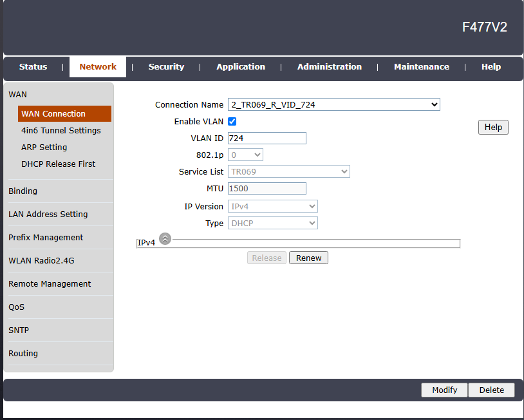Image resolution: width=524 pixels, height=420 pixels.
Task: Click the MTU input field
Action: tap(267, 188)
